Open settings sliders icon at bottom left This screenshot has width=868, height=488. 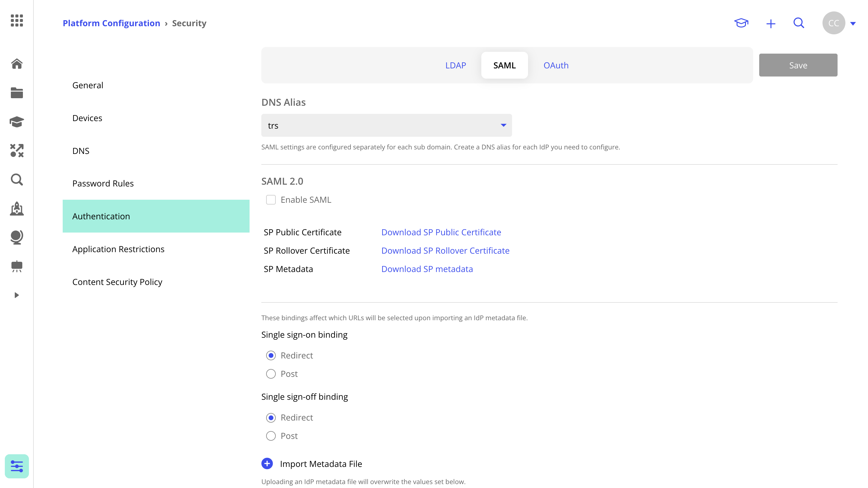click(17, 466)
